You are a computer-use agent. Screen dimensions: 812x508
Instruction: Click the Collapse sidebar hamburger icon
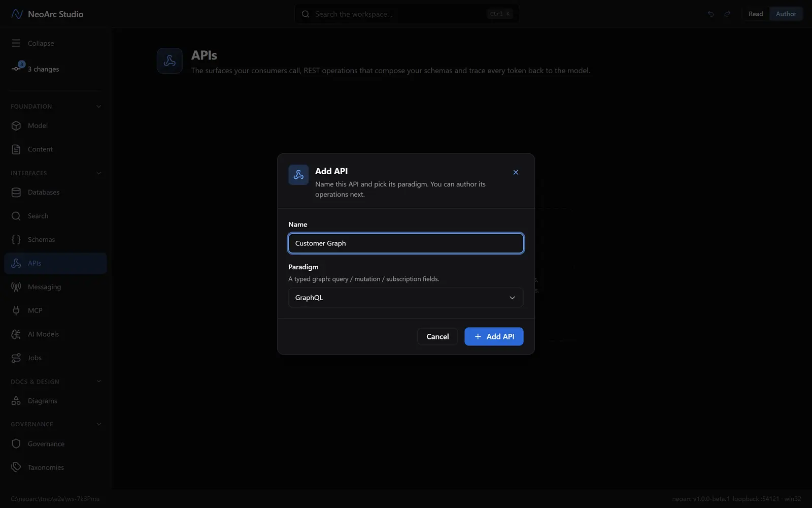pos(16,43)
